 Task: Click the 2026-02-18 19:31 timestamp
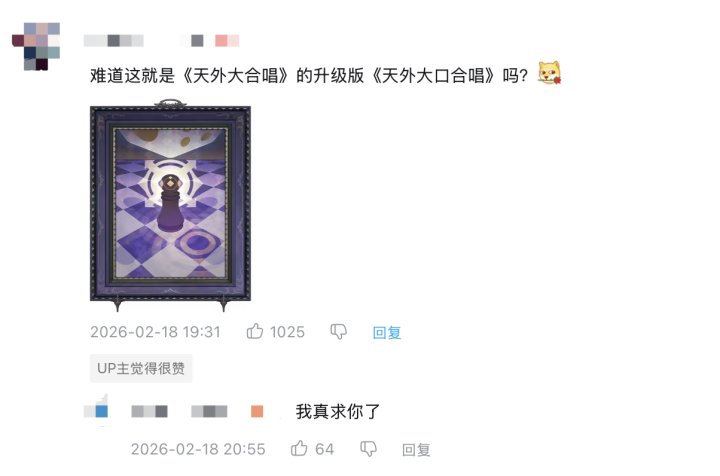[155, 332]
